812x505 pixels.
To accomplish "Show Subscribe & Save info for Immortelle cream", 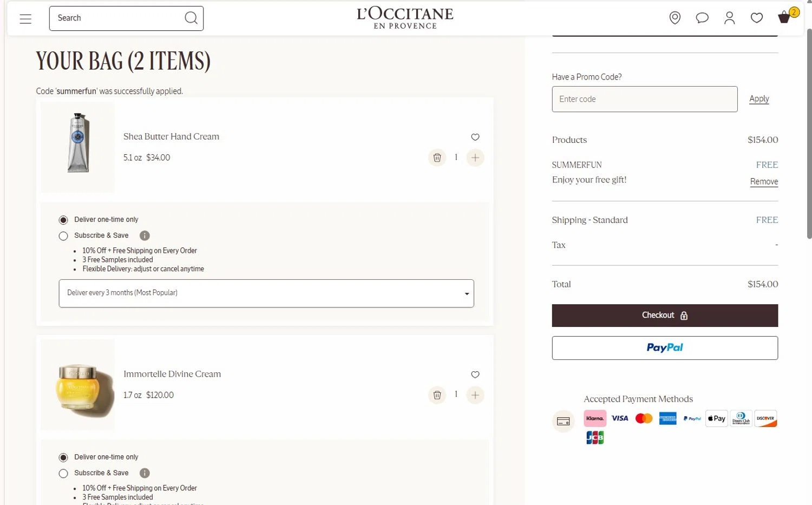I will point(145,473).
